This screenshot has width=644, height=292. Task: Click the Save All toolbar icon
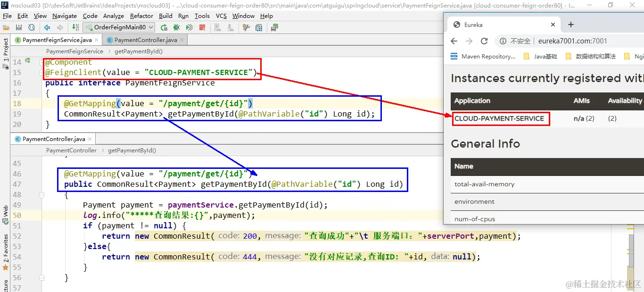click(x=19, y=27)
